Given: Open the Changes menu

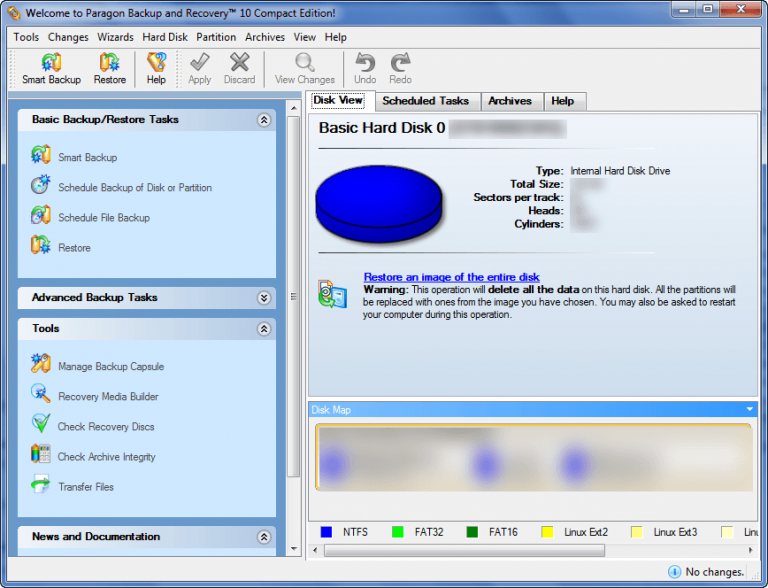Looking at the screenshot, I should (x=68, y=37).
